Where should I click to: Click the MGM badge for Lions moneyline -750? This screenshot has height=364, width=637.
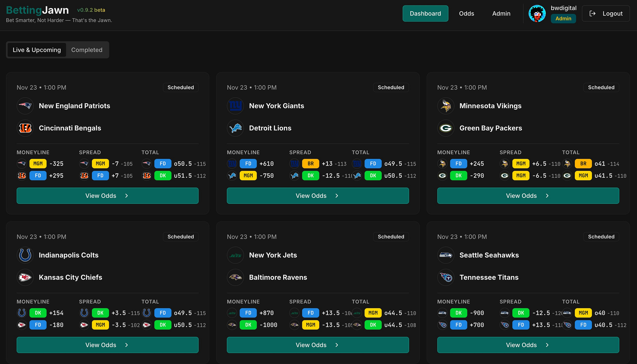[x=248, y=176]
